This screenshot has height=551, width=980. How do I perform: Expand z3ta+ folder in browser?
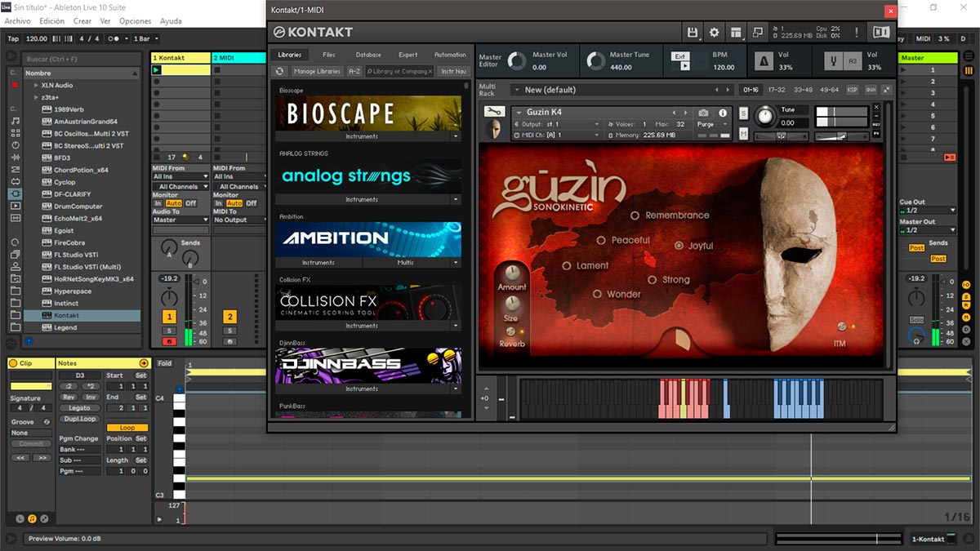coord(36,97)
